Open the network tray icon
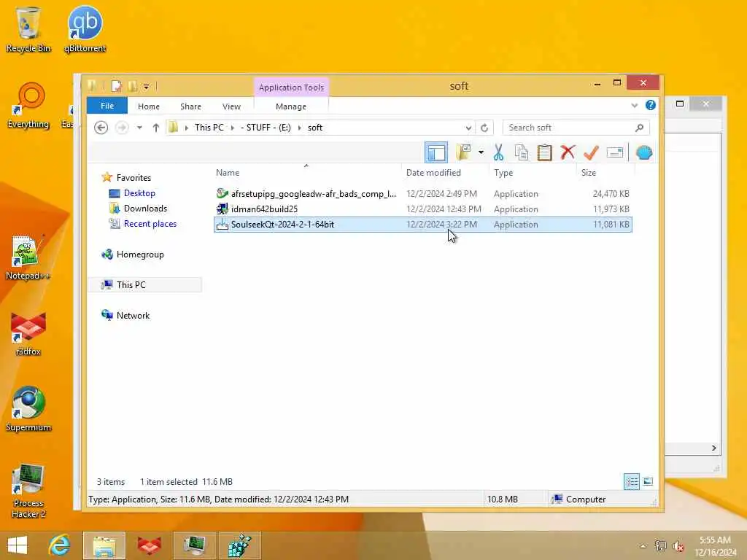The height and width of the screenshot is (560, 747). click(660, 546)
